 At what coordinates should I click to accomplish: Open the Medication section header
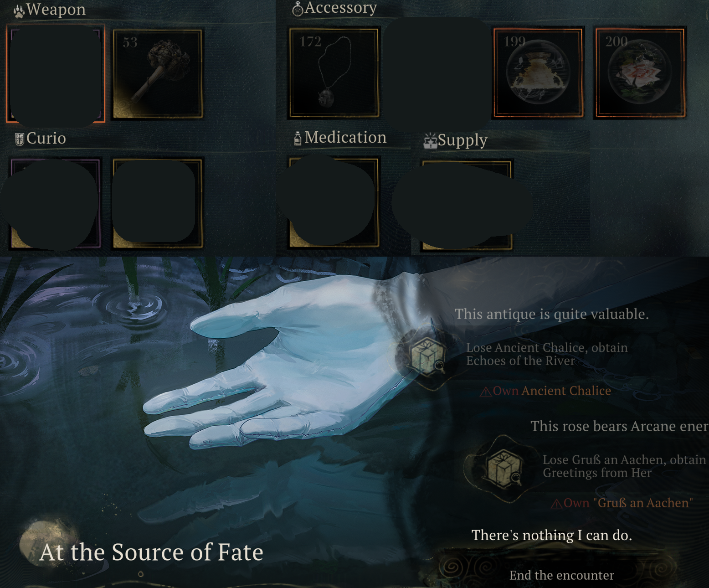[x=340, y=138]
